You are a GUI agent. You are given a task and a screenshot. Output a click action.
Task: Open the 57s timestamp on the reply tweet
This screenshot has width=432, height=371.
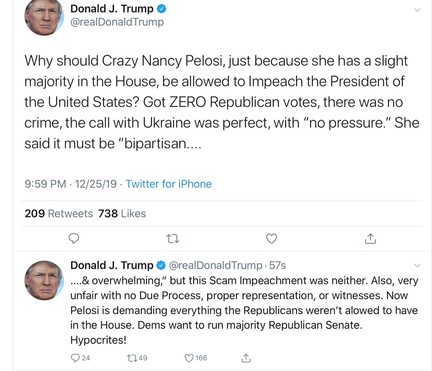point(277,265)
